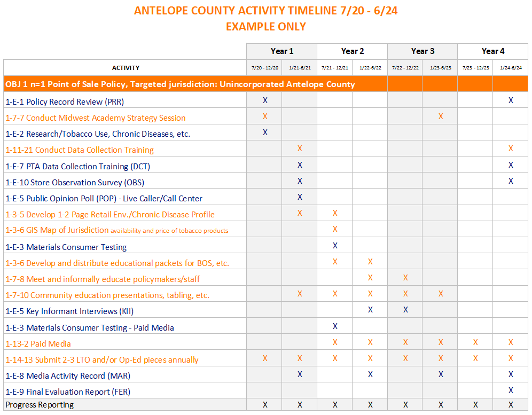Select '1-E-2 Research/Tobacco Use, Chronic Diseases, etc.' label
The height and width of the screenshot is (415, 532).
(x=98, y=134)
